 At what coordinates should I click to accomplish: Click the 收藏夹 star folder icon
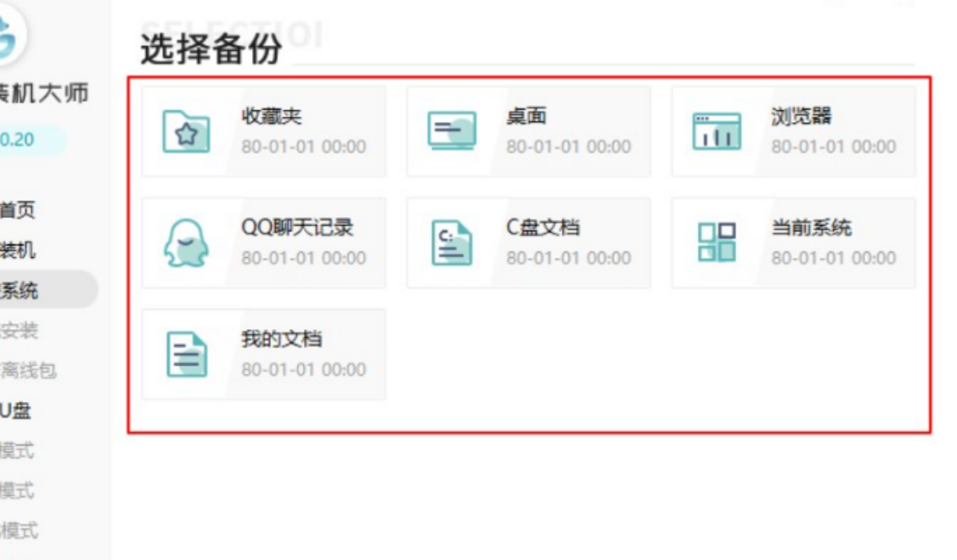(186, 132)
